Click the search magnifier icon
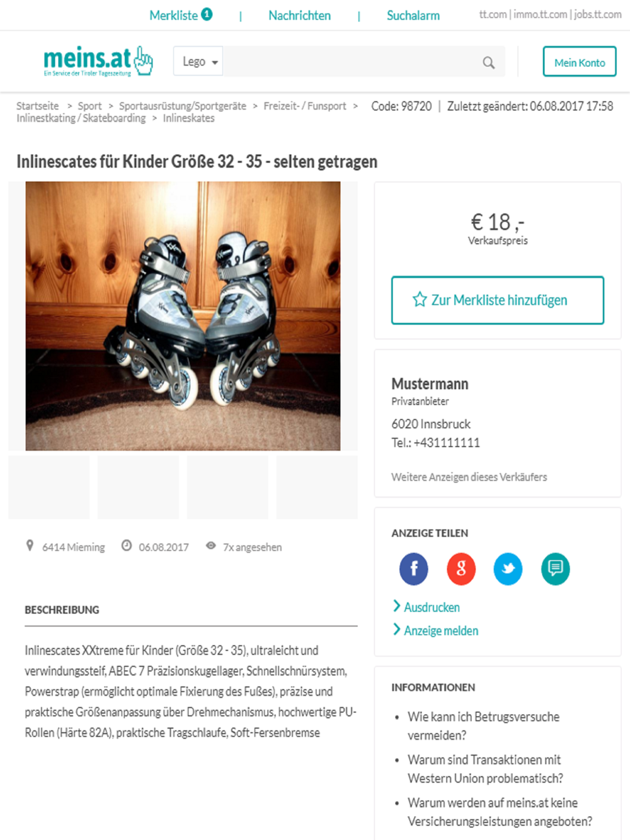 pos(488,62)
